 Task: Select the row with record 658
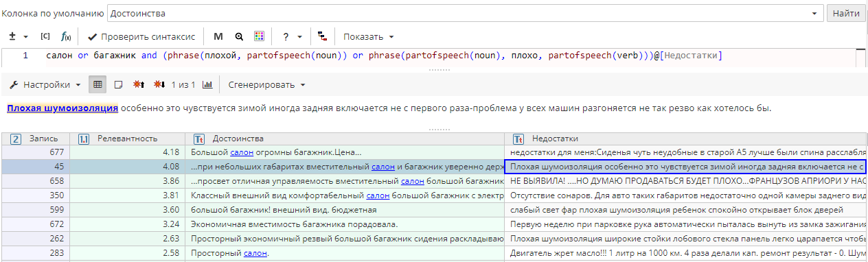click(x=434, y=181)
